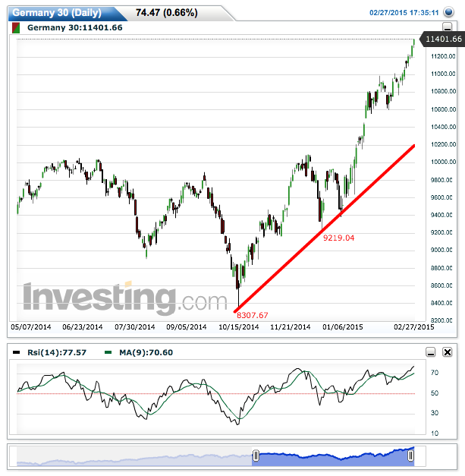Click the MA(9):70.60 label
The height and width of the screenshot is (476, 465).
point(146,352)
